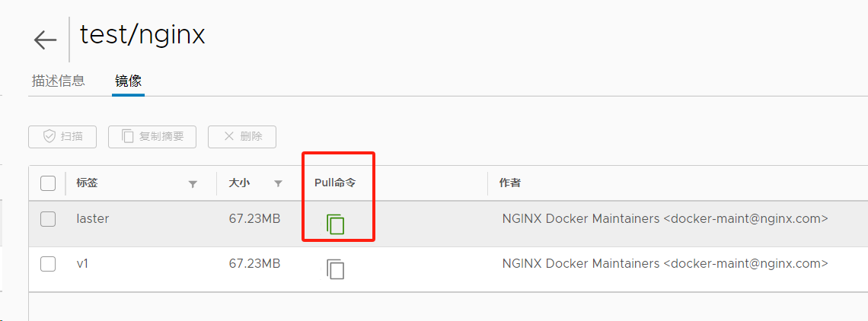
Task: Click the 作者 column header
Action: point(510,183)
